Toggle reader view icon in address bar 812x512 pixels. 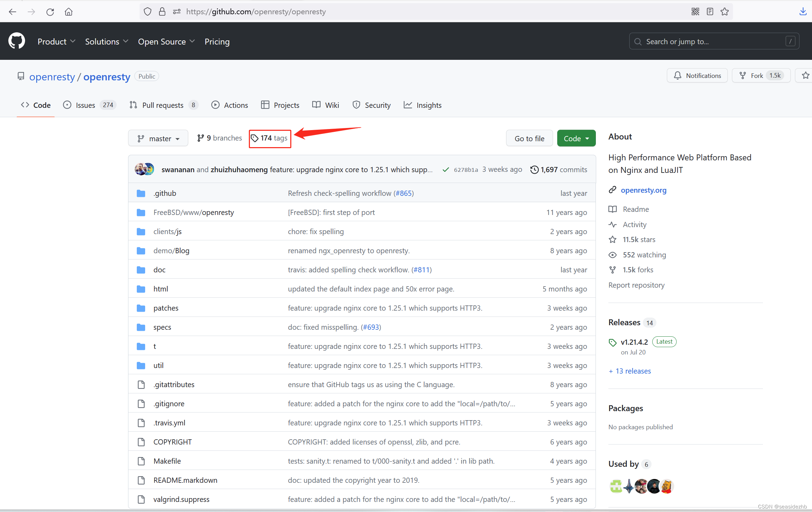(710, 12)
